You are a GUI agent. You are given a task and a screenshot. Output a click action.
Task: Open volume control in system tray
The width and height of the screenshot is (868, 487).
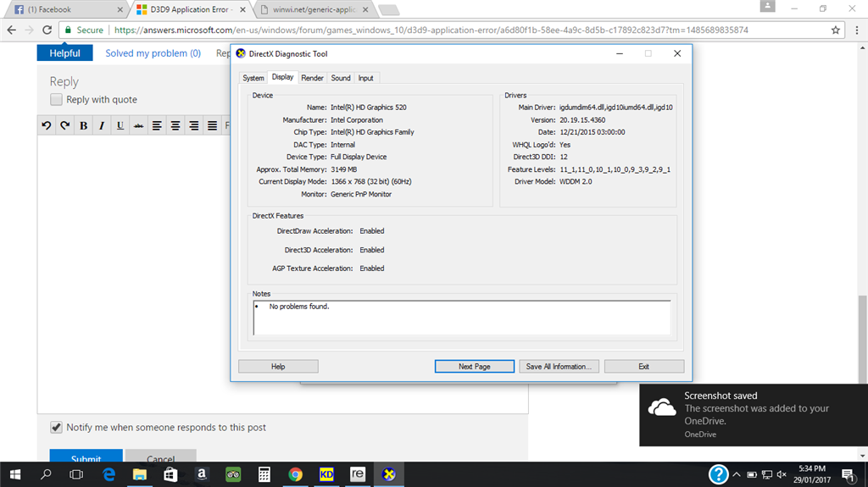[x=782, y=474]
